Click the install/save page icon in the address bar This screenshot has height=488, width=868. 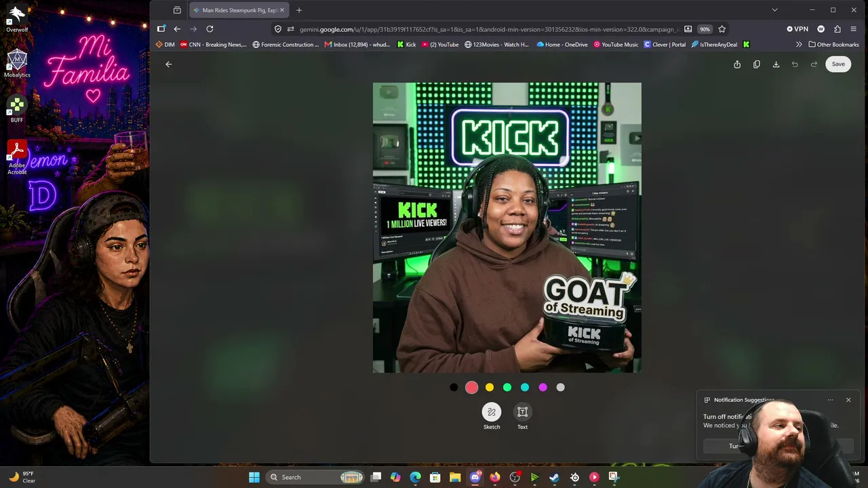(x=688, y=29)
